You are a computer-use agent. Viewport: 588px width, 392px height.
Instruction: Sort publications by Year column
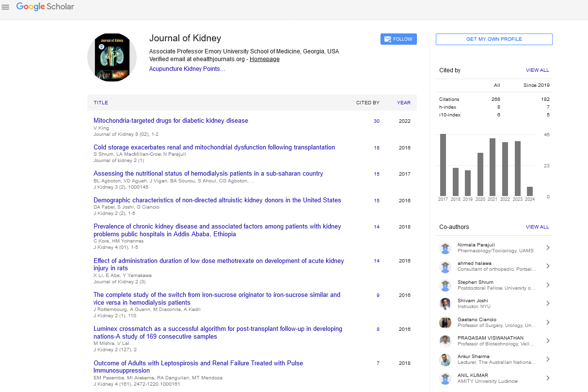(403, 103)
